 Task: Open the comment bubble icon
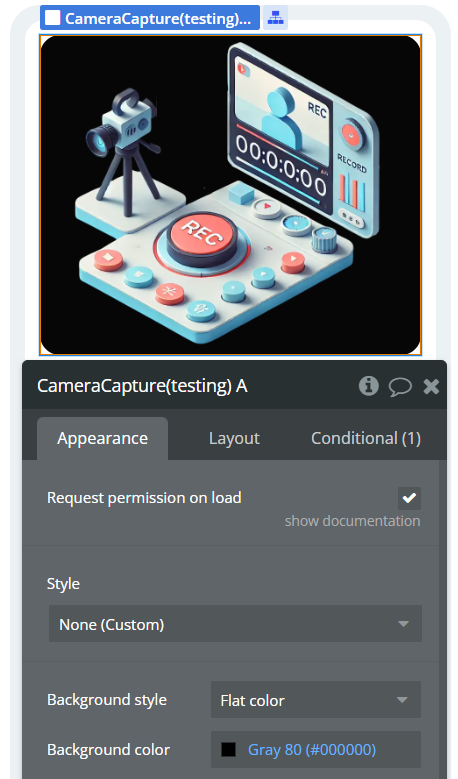pyautogui.click(x=400, y=387)
